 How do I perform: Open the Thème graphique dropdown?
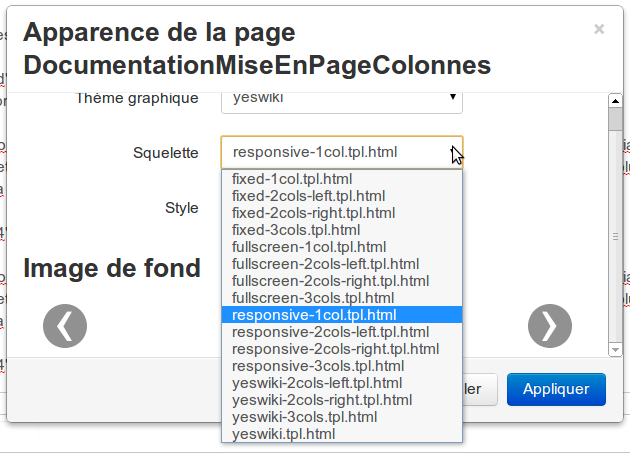tap(341, 98)
